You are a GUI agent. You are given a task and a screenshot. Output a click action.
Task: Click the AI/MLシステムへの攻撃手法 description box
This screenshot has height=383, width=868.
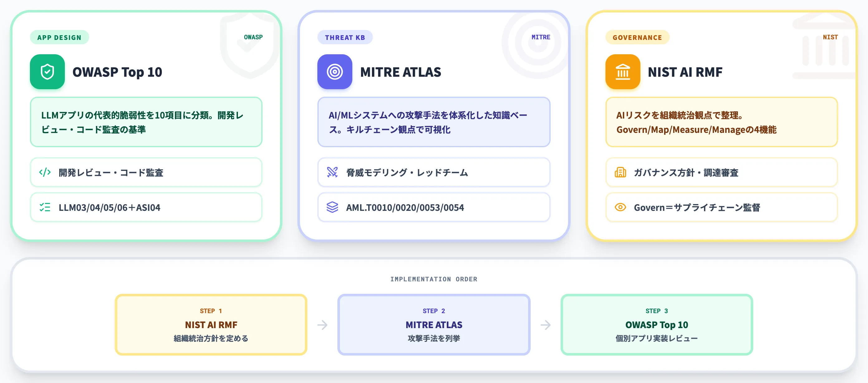[434, 122]
